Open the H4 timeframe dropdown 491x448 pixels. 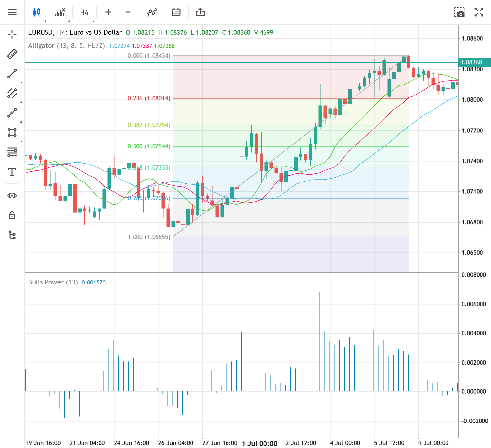[x=84, y=12]
